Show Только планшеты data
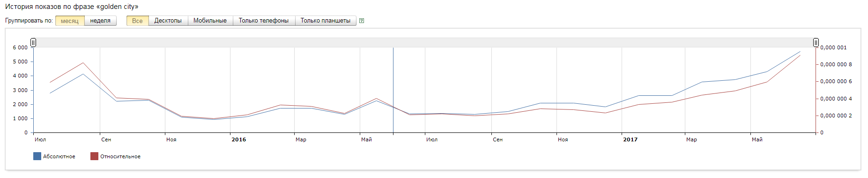The image size is (868, 178). point(326,21)
